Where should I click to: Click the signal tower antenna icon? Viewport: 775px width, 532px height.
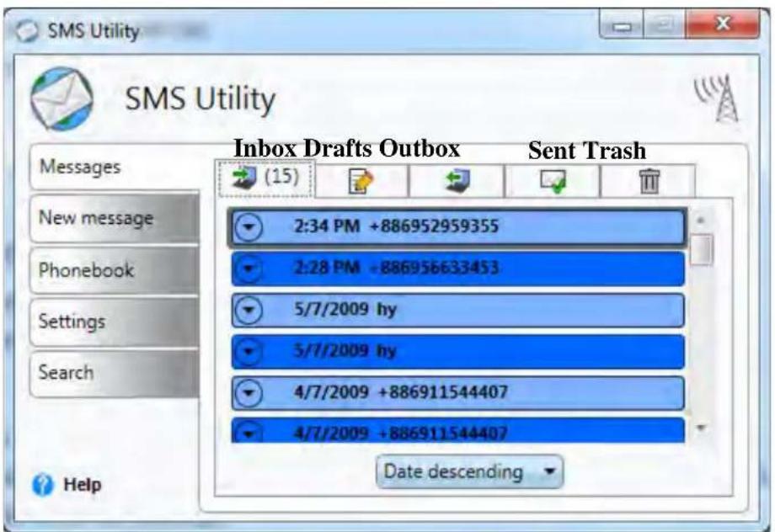tap(718, 98)
